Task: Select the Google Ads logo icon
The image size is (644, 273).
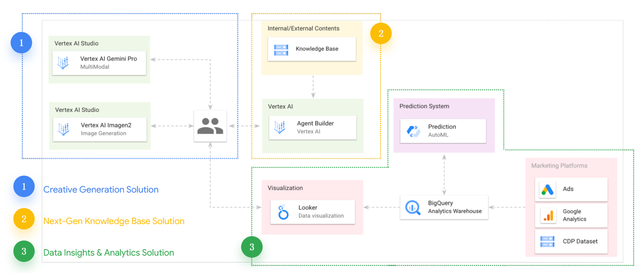Action: 548,190
